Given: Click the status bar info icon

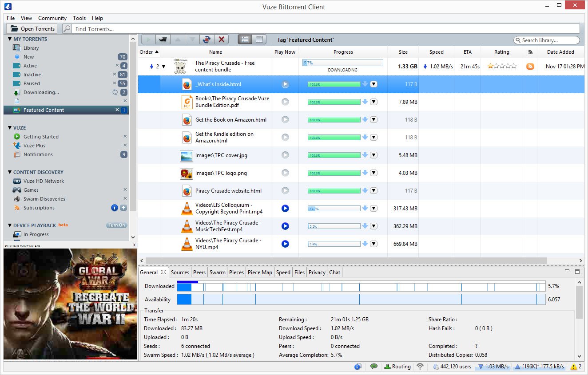Looking at the screenshot, I should click(x=358, y=367).
